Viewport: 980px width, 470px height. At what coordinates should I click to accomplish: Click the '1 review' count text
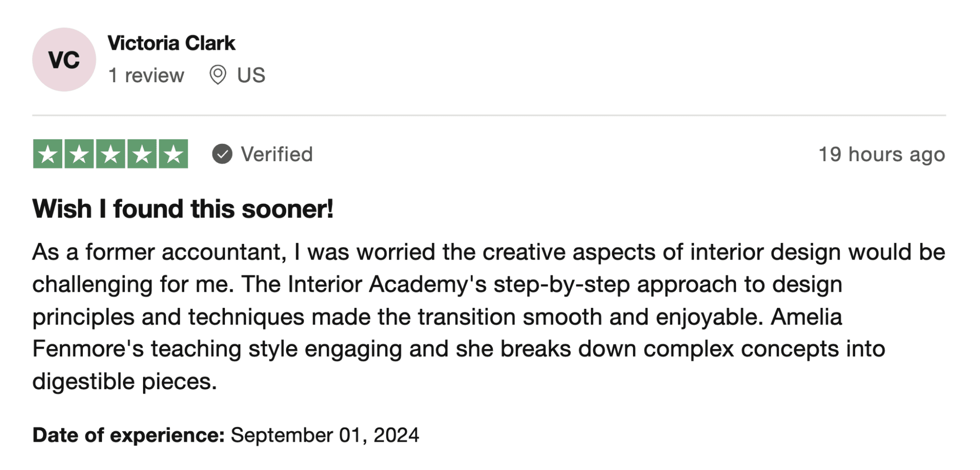pos(146,76)
